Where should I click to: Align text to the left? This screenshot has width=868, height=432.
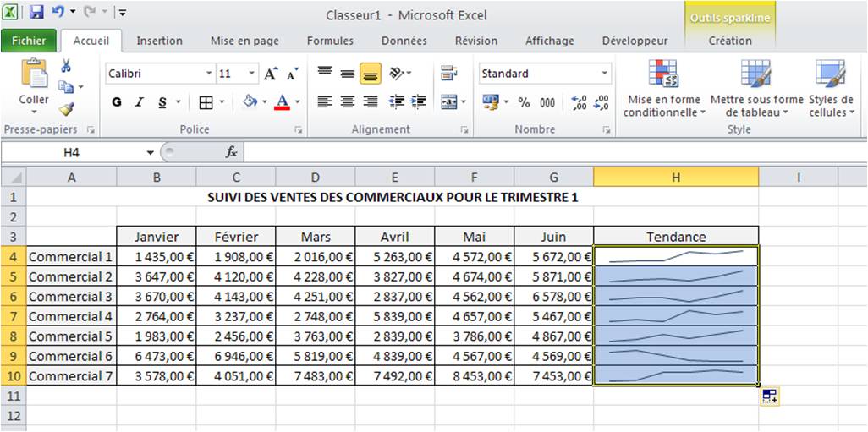tap(325, 102)
